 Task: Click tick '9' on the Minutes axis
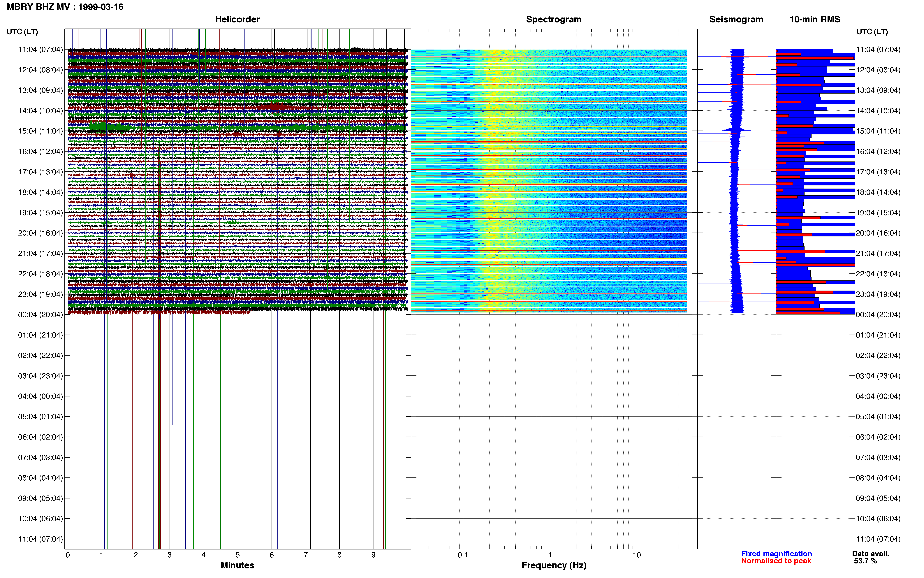tap(373, 555)
